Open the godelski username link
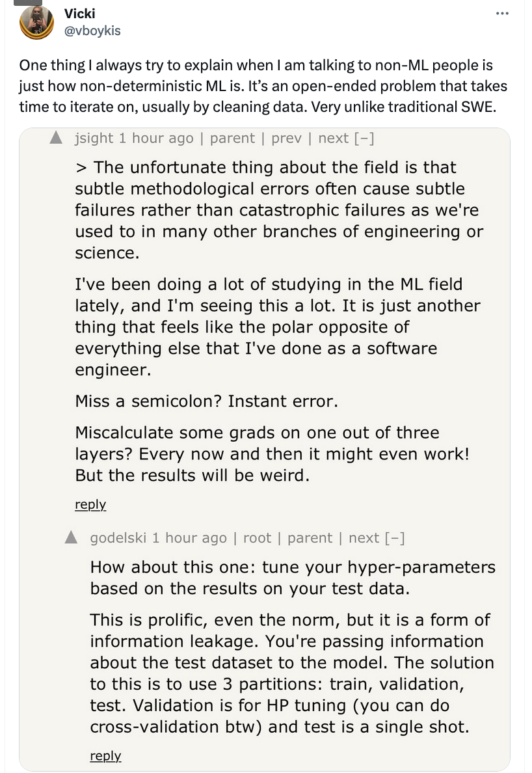This screenshot has width=532, height=773. pyautogui.click(x=118, y=538)
